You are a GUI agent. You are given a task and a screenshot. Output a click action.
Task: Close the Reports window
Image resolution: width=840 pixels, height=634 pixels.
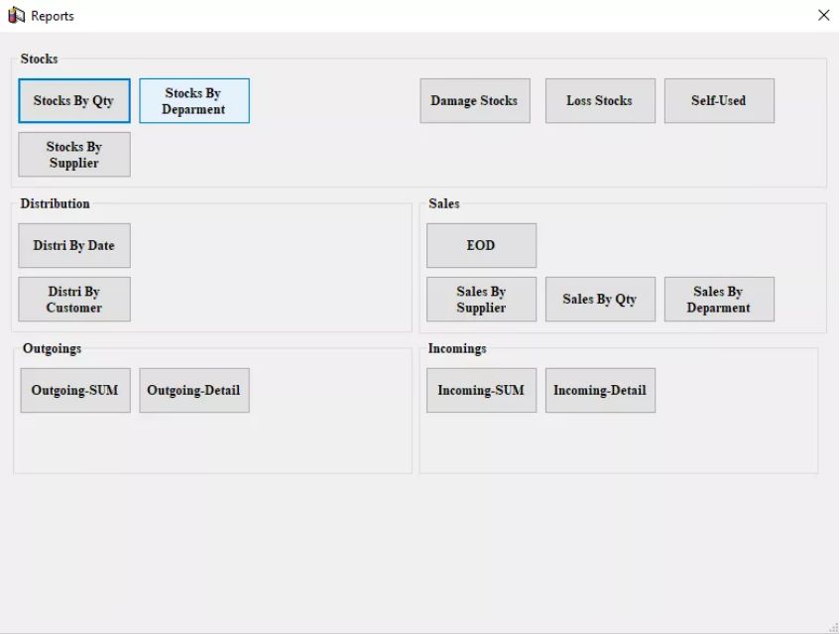[823, 15]
